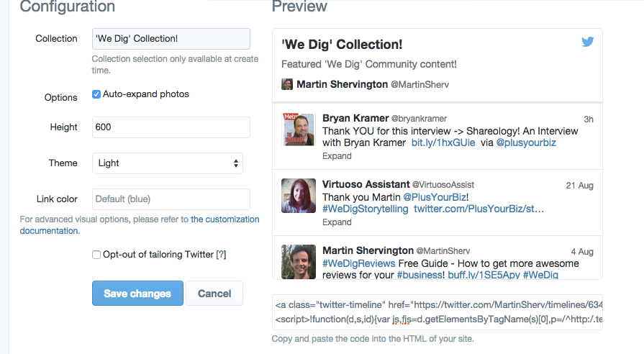Click the #WeDigStorytelling hashtag

[365, 209]
